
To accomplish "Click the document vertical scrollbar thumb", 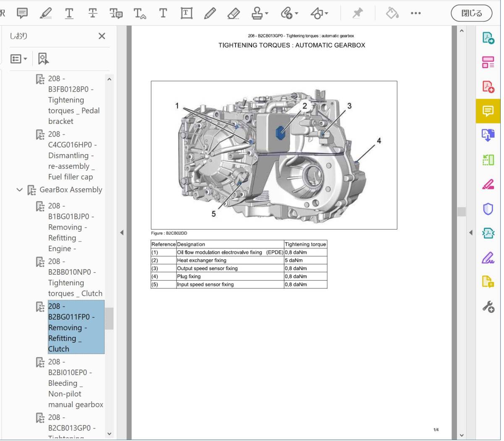I will coord(462,212).
